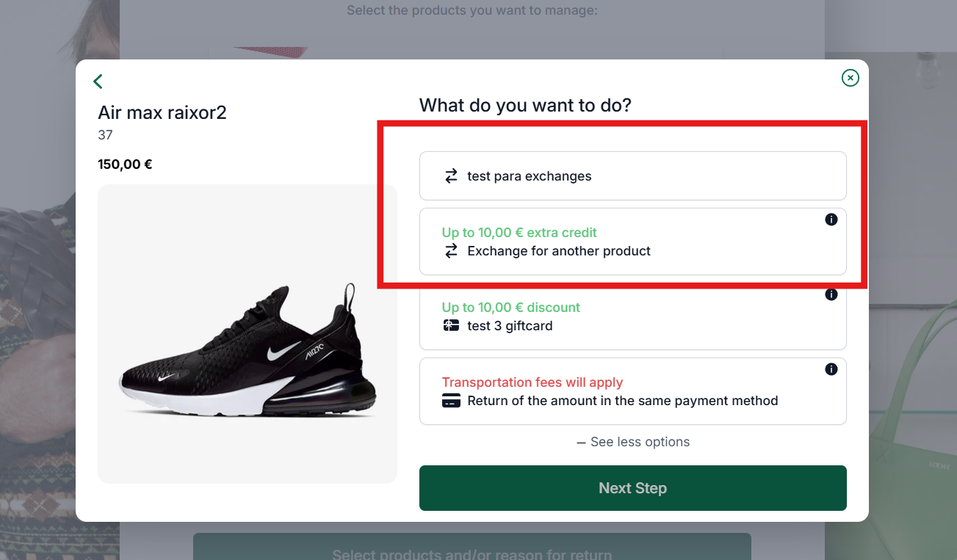Select the test para exchanges option
Screen dimensions: 957x560
pyautogui.click(x=632, y=176)
